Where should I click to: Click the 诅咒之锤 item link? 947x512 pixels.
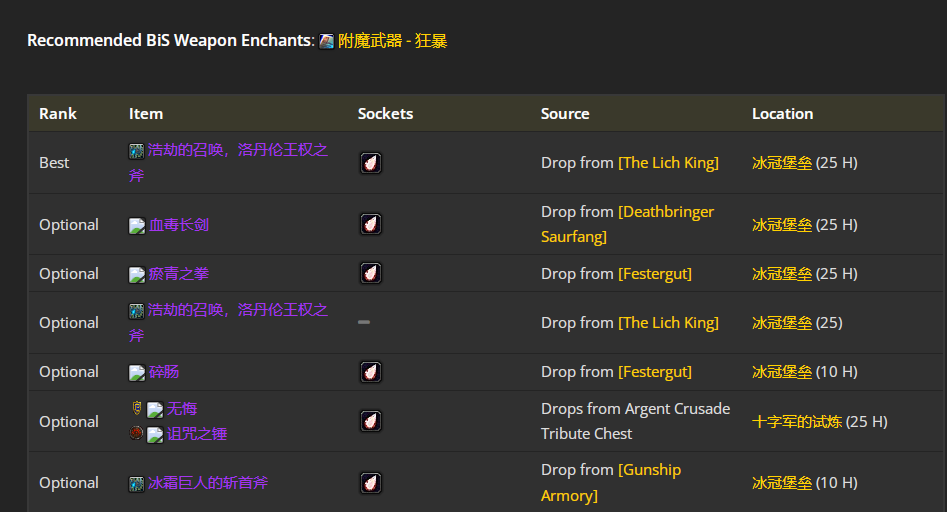point(197,434)
